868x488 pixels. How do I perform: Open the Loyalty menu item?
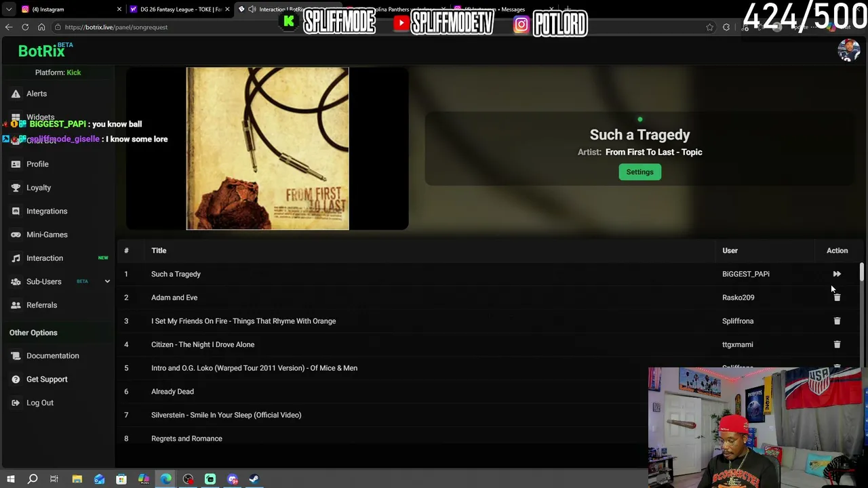39,188
